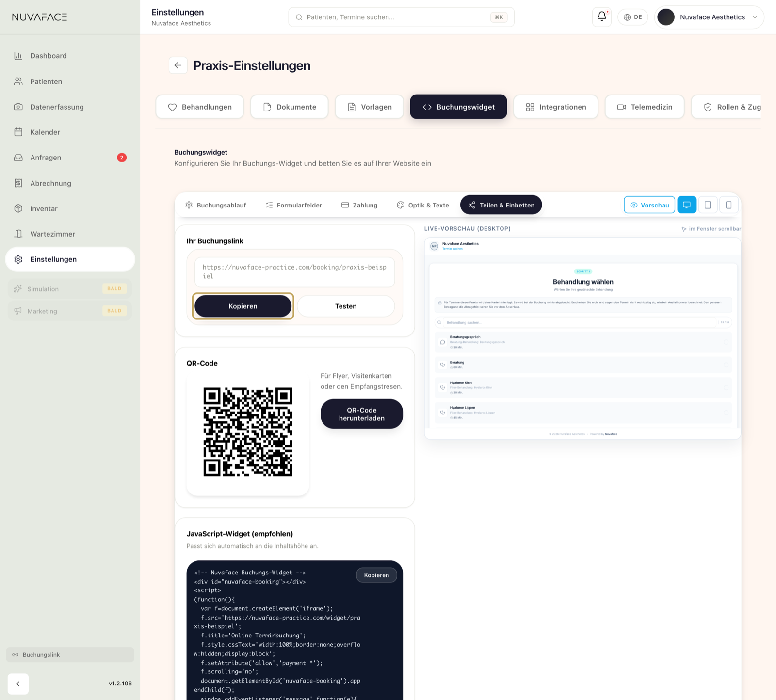Expand the Nuvaface Aesthetics account menu
The width and height of the screenshot is (776, 700).
[x=709, y=17]
